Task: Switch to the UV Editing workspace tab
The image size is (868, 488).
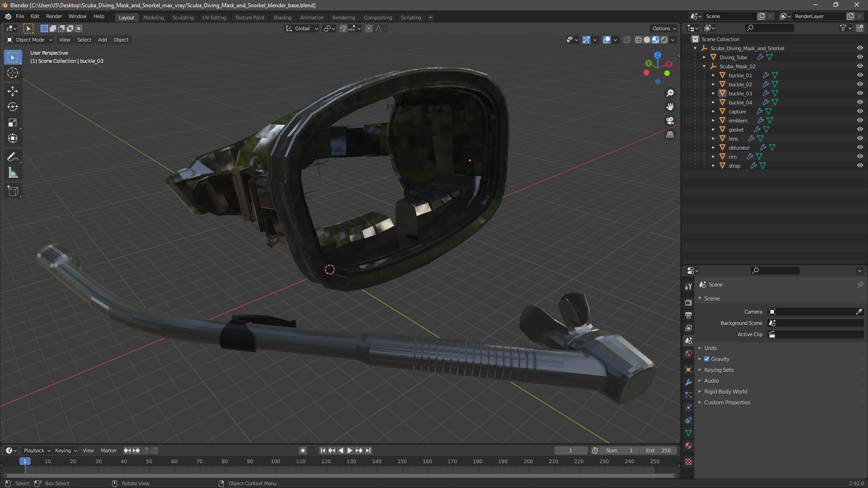Action: pyautogui.click(x=214, y=18)
